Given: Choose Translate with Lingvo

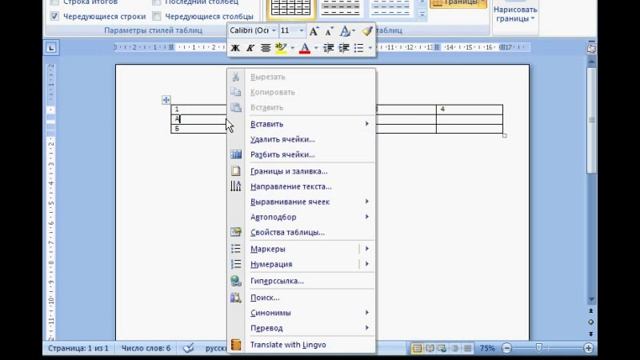Looking at the screenshot, I should [301, 345].
